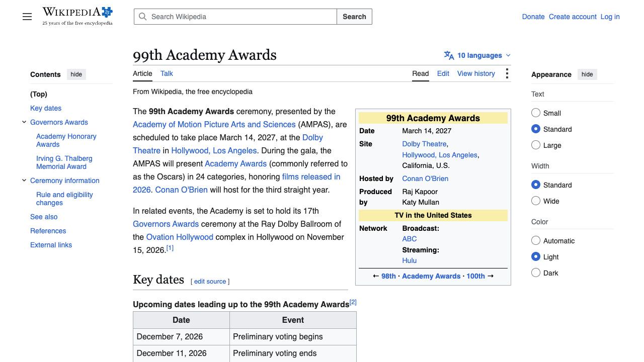Open Ovation Hollywood link
The height and width of the screenshot is (362, 644).
pyautogui.click(x=180, y=237)
